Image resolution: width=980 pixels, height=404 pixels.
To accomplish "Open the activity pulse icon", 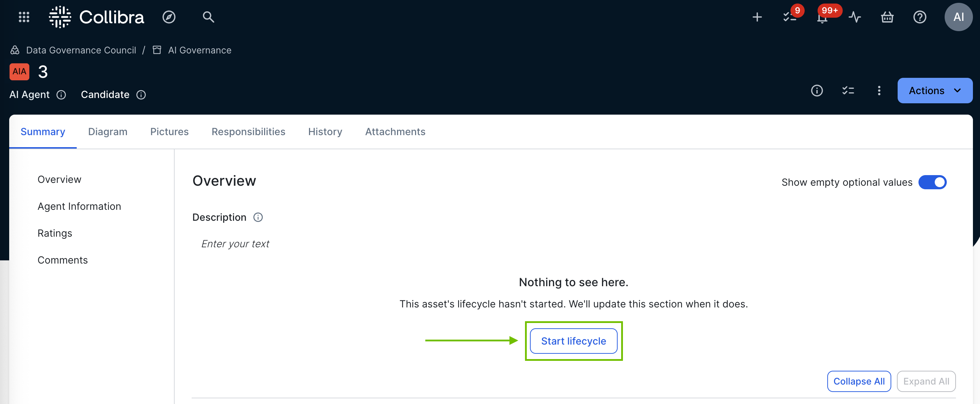I will (854, 17).
